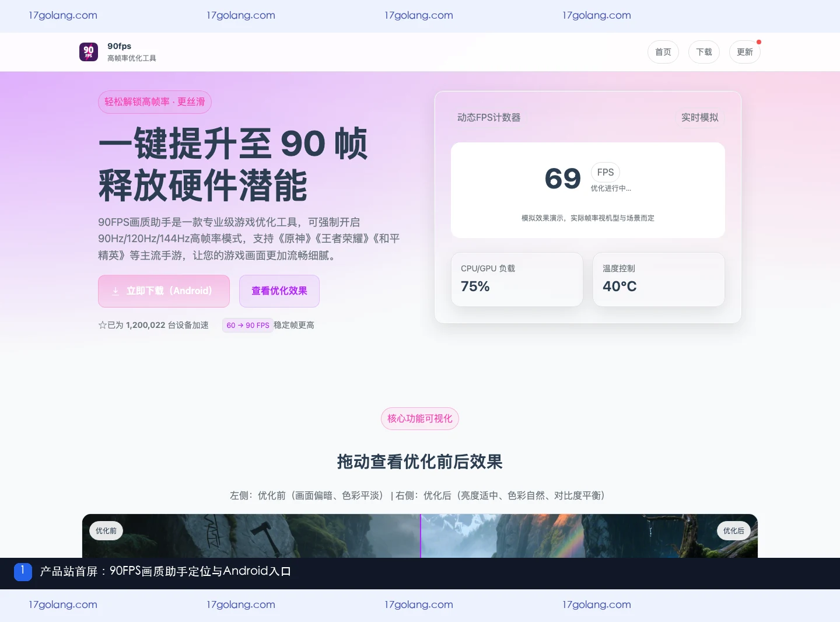Click the red notification dot on 更新
The height and width of the screenshot is (622, 840).
759,42
